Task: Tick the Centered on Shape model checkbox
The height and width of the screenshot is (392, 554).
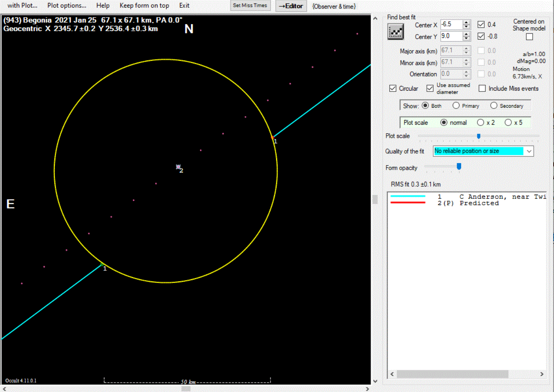Action: point(529,37)
